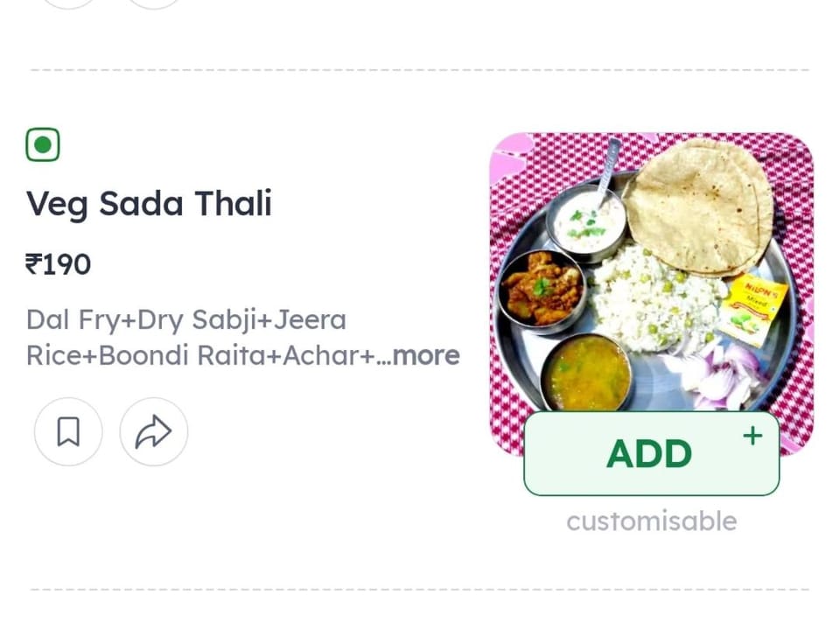Tap the yellow pickle sachet in photo
This screenshot has width=840, height=630.
[x=754, y=309]
